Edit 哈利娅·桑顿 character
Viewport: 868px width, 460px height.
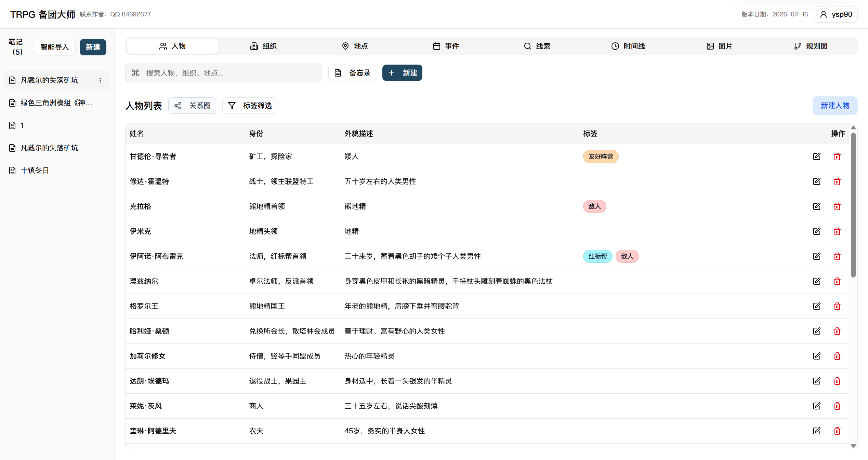[x=817, y=331]
